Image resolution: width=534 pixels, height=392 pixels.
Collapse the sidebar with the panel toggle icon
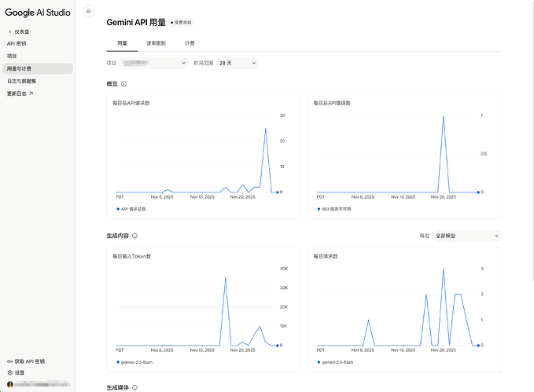tap(88, 11)
